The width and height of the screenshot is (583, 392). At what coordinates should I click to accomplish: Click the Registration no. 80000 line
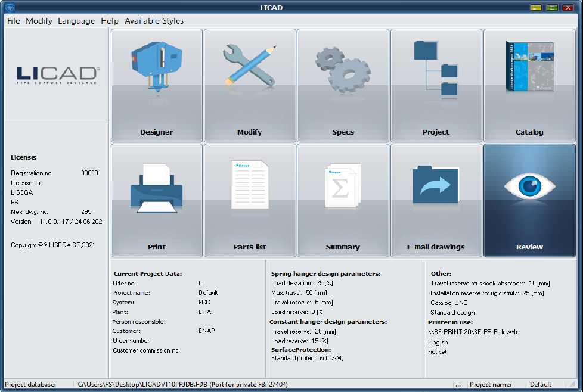[x=54, y=173]
